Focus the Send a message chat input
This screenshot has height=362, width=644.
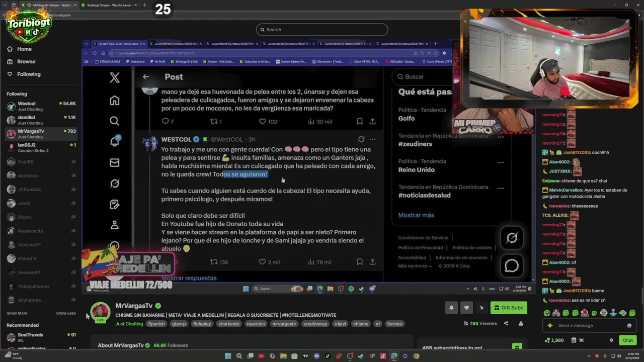pyautogui.click(x=589, y=326)
